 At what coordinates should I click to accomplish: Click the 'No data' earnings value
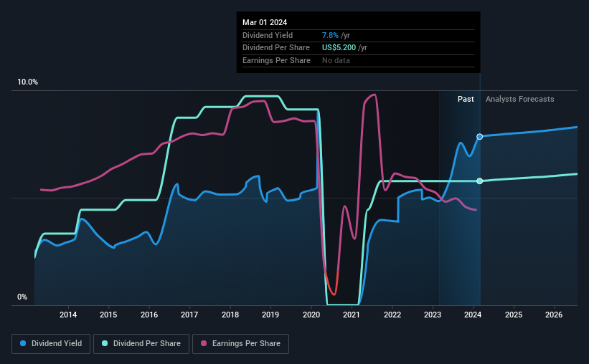(336, 60)
